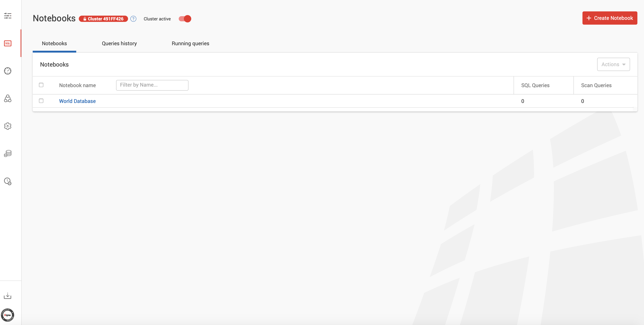
Task: Click the download agent icon in sidebar
Action: (8, 296)
